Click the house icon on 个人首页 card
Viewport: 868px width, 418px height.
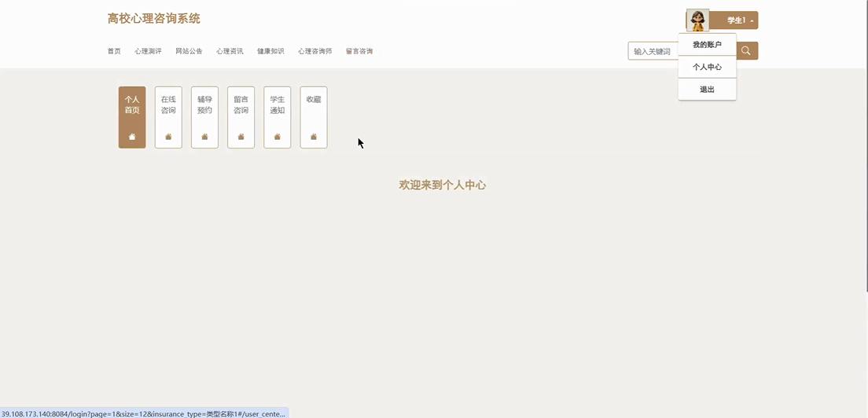(x=132, y=137)
